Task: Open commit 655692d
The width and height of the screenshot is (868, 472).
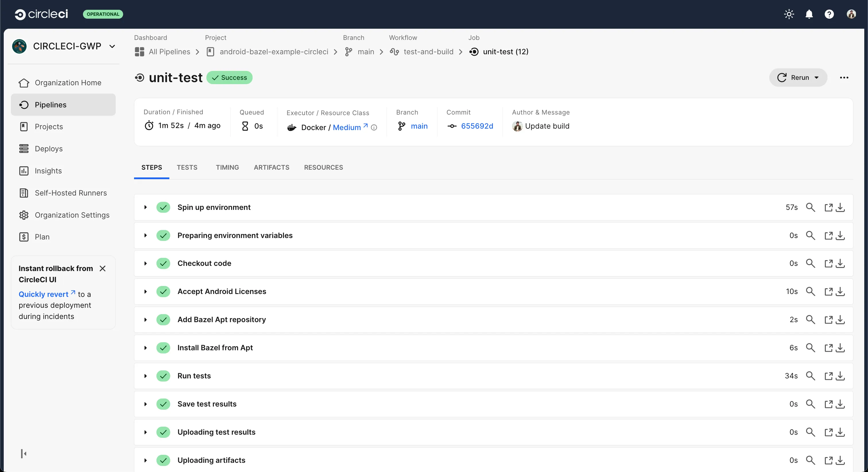Action: (477, 126)
